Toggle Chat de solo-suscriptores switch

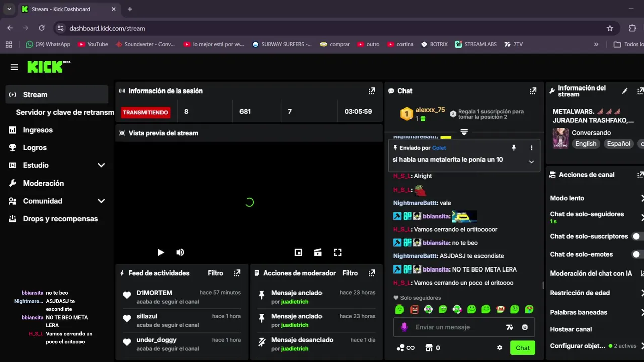pos(638,236)
